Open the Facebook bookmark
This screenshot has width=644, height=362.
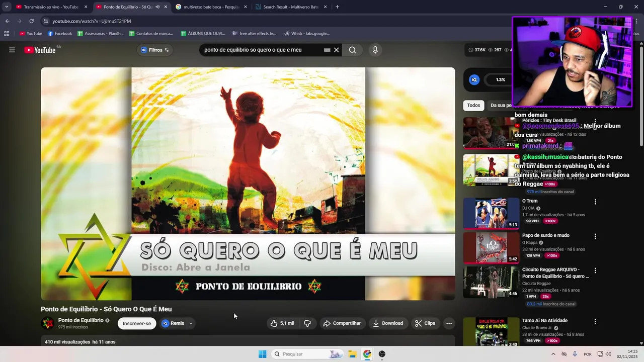pos(60,34)
